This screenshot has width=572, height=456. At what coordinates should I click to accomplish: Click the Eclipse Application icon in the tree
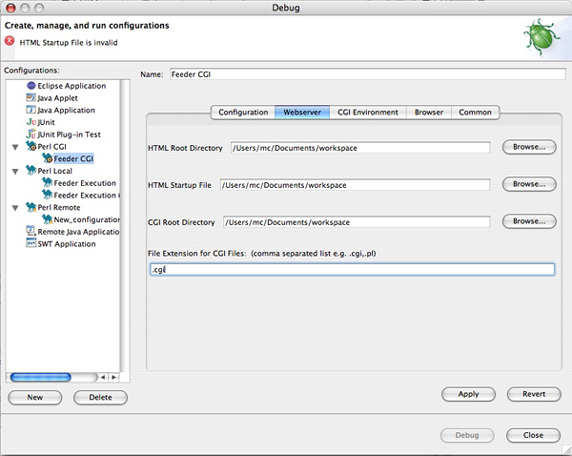click(x=31, y=86)
